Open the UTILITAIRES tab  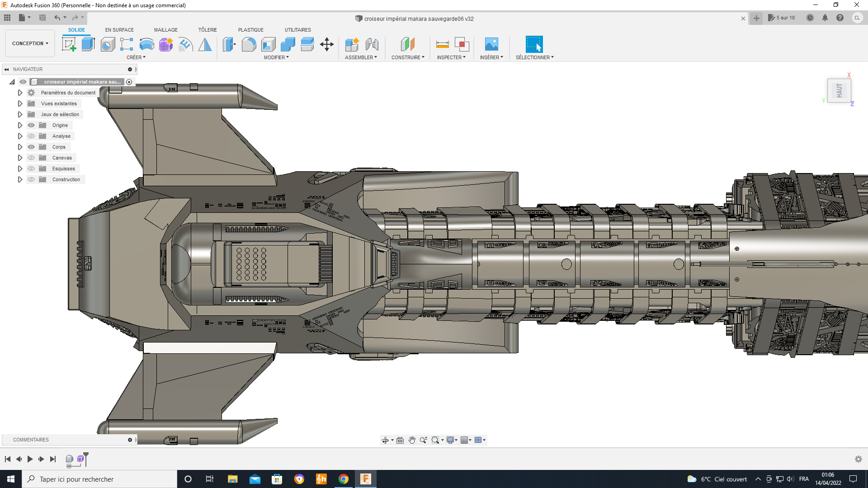coord(297,30)
